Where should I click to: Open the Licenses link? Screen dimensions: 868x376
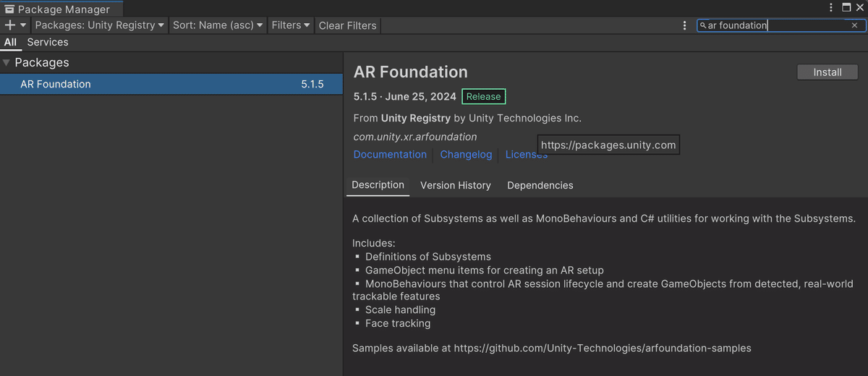pyautogui.click(x=527, y=155)
